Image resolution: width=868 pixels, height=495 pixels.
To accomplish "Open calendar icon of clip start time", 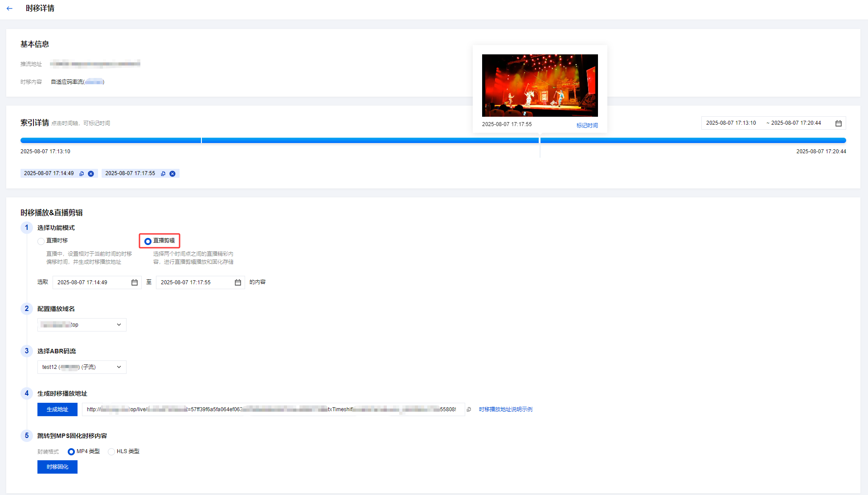I will click(134, 282).
